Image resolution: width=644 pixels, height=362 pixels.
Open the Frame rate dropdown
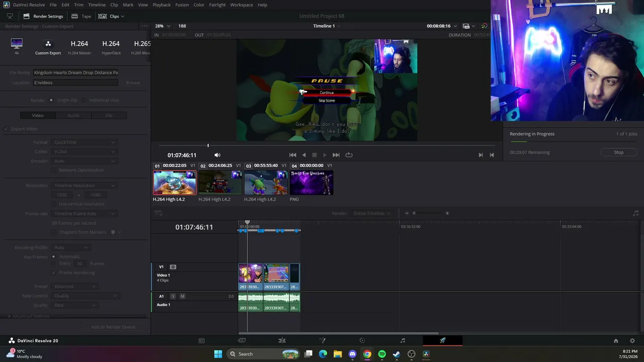[x=84, y=214]
